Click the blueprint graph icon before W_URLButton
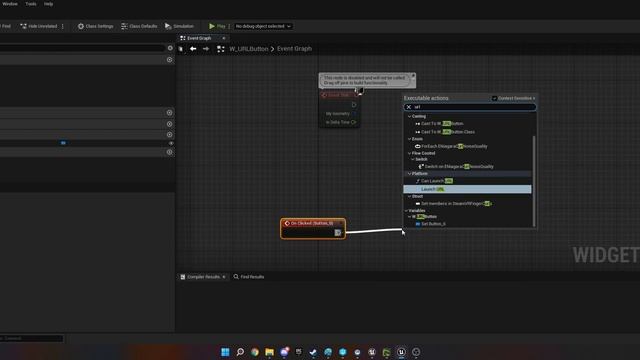Screen dimensions: 640x360 220,49
